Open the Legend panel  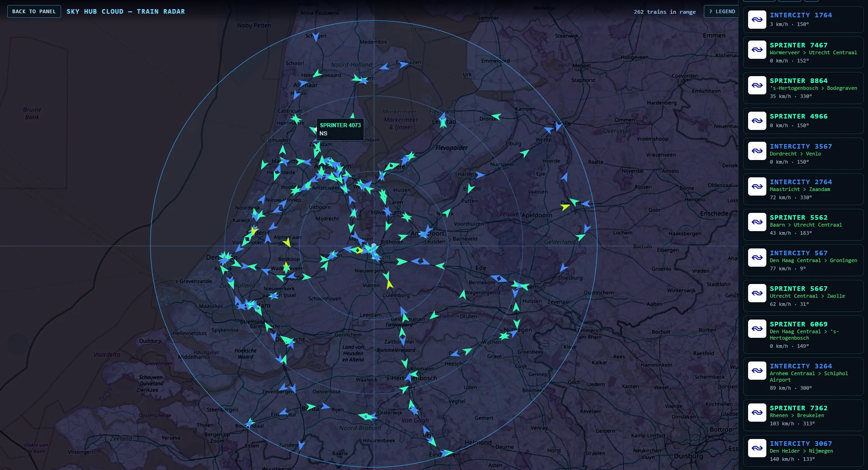click(x=722, y=11)
